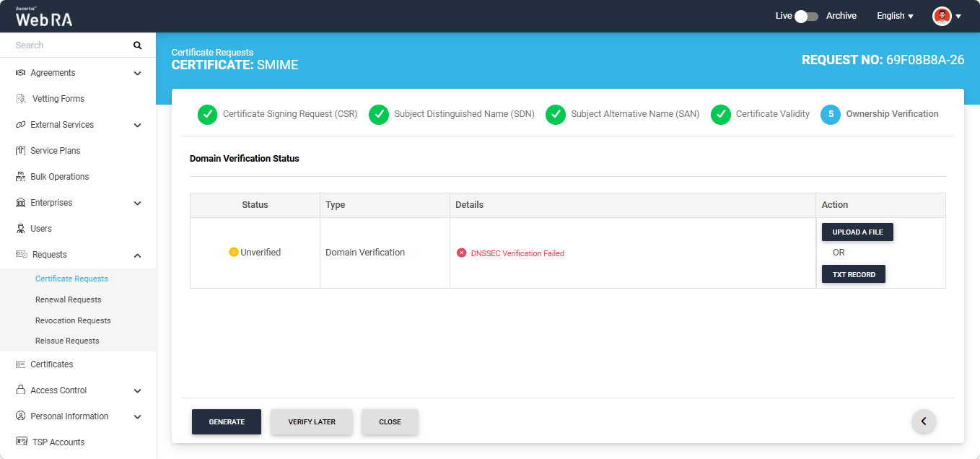Screen dimensions: 980x459
Task: Click the External Services link icon
Action: click(20, 125)
